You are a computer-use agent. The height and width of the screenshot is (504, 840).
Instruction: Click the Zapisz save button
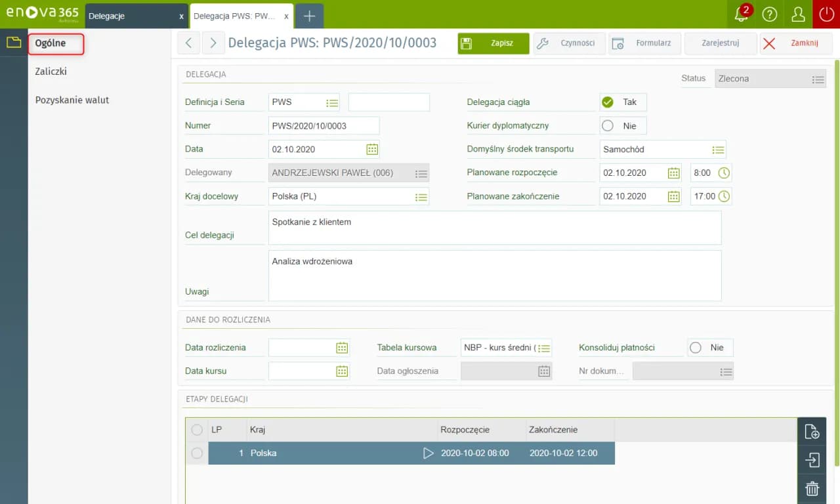click(x=493, y=43)
